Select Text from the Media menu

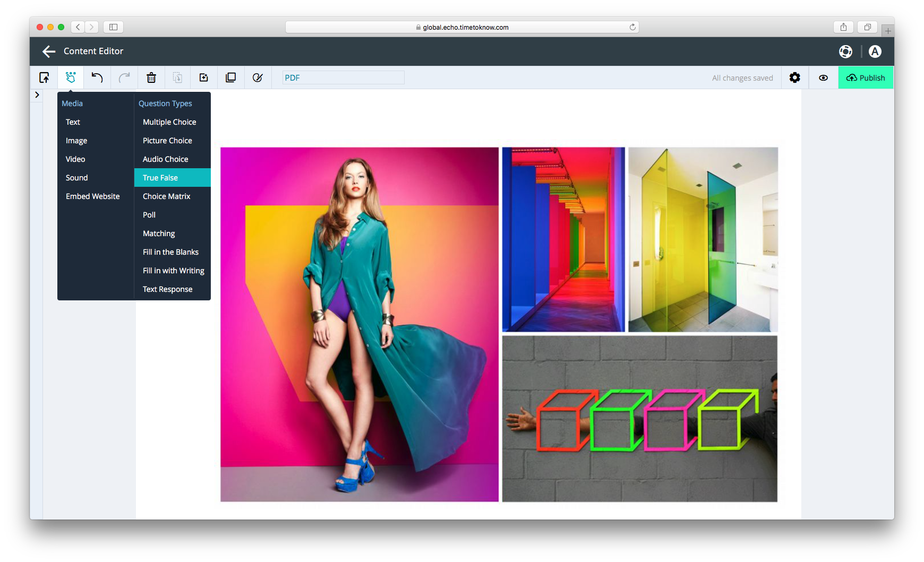73,122
